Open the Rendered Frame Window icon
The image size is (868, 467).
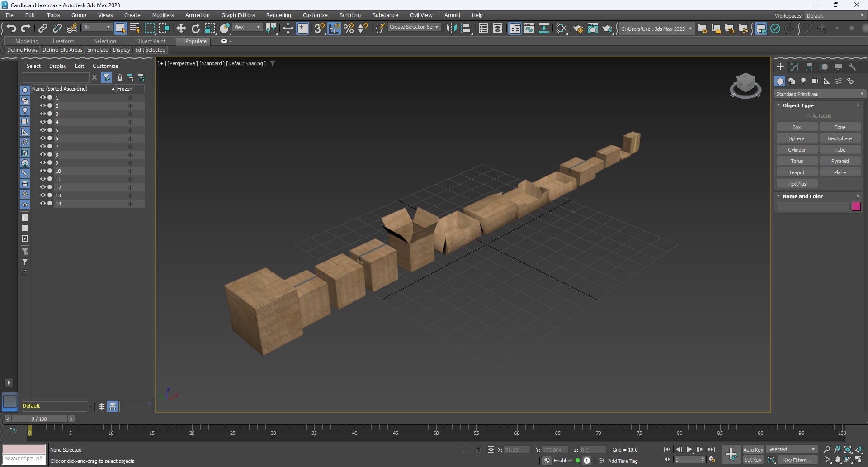click(x=593, y=28)
